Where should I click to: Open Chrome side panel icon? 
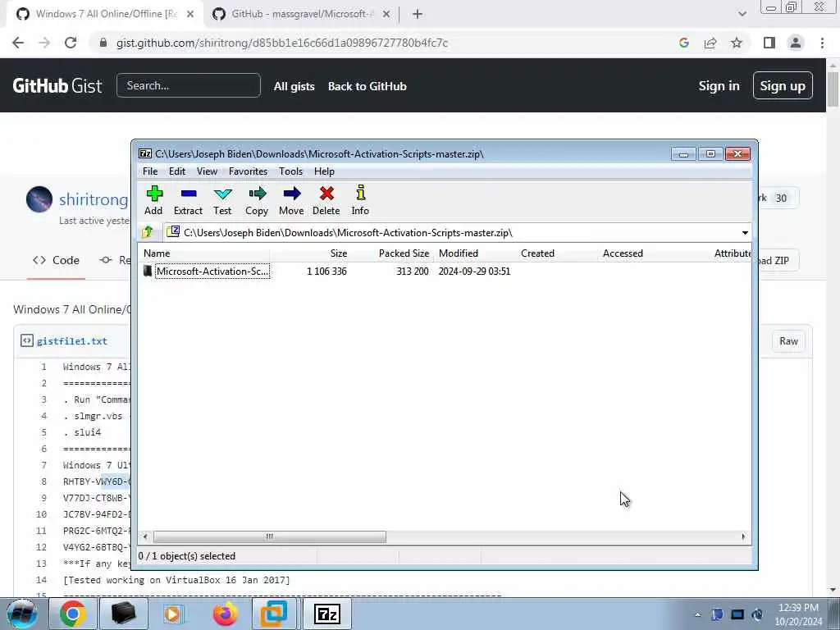[x=769, y=43]
